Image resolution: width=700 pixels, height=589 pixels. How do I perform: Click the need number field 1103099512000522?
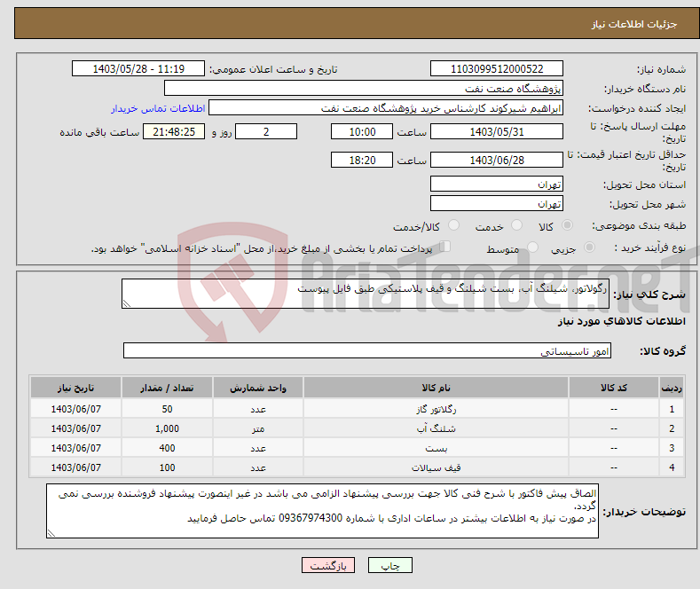click(x=497, y=68)
